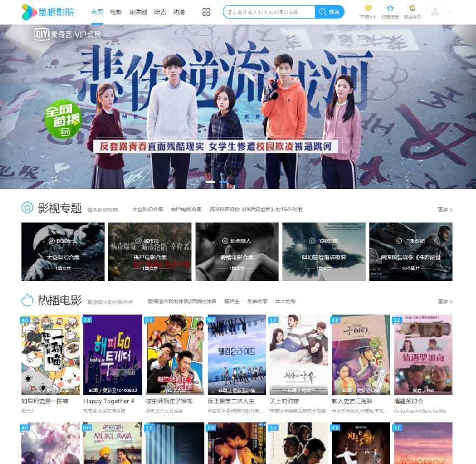Open 观看记录 watch history icon
Screen dimensions: 476x464
[390, 8]
